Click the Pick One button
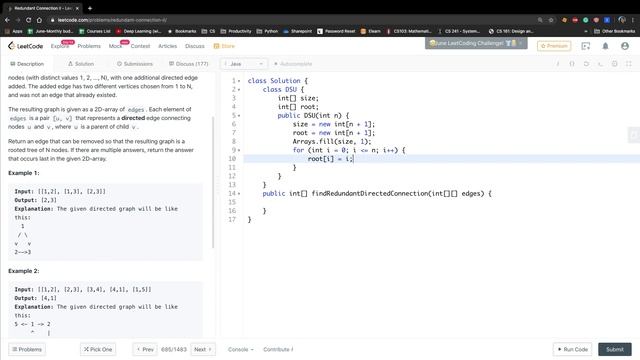The width and height of the screenshot is (640, 360). click(x=98, y=349)
